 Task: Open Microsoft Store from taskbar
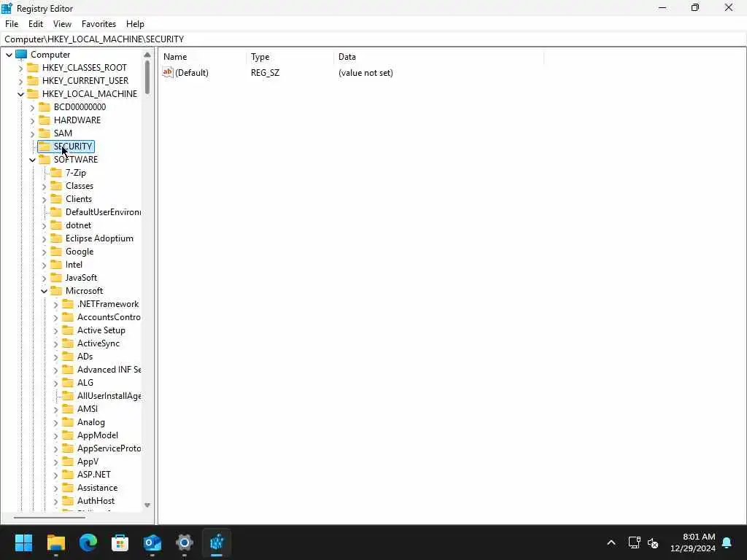(120, 542)
